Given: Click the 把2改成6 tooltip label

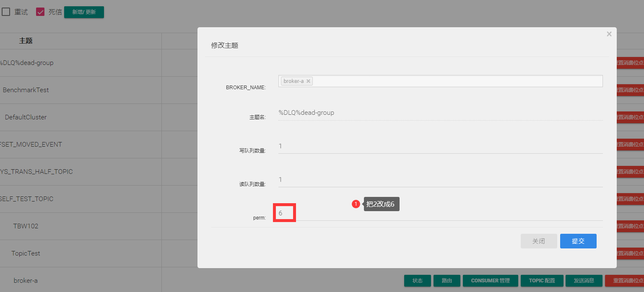Looking at the screenshot, I should (381, 204).
